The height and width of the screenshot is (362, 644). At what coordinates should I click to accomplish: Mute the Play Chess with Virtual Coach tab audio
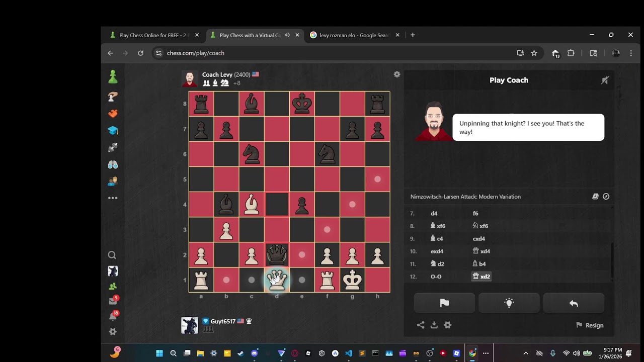(287, 35)
